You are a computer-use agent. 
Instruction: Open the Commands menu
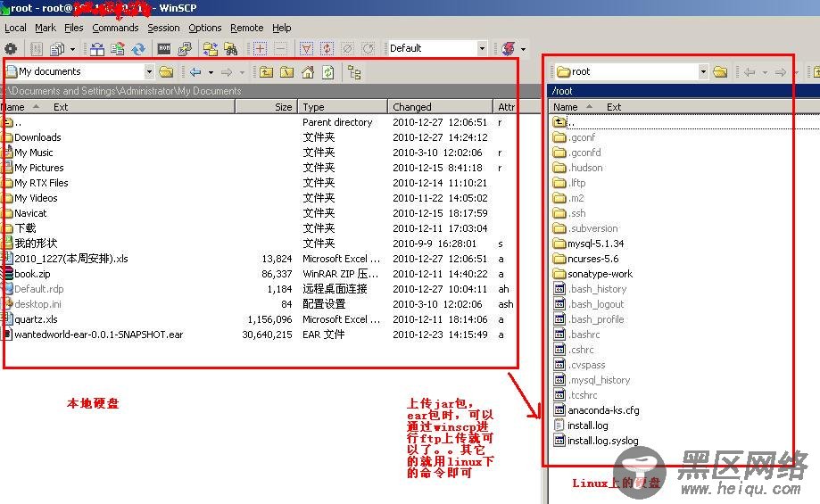coord(116,28)
